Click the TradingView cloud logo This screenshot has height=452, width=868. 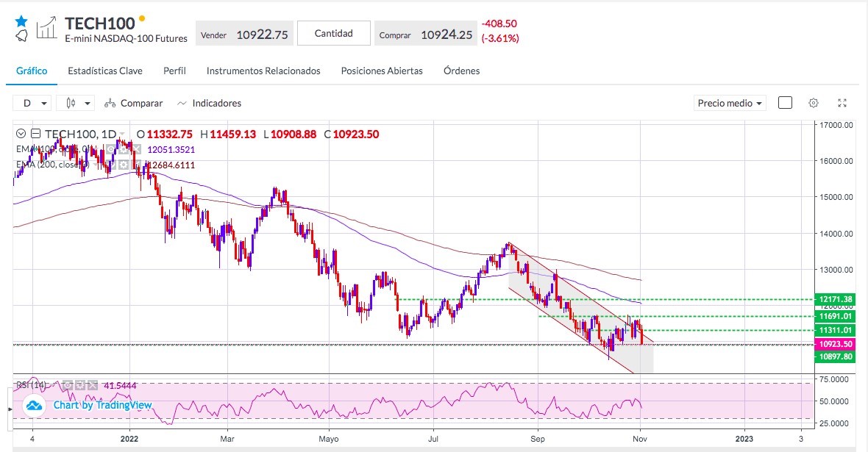(34, 406)
